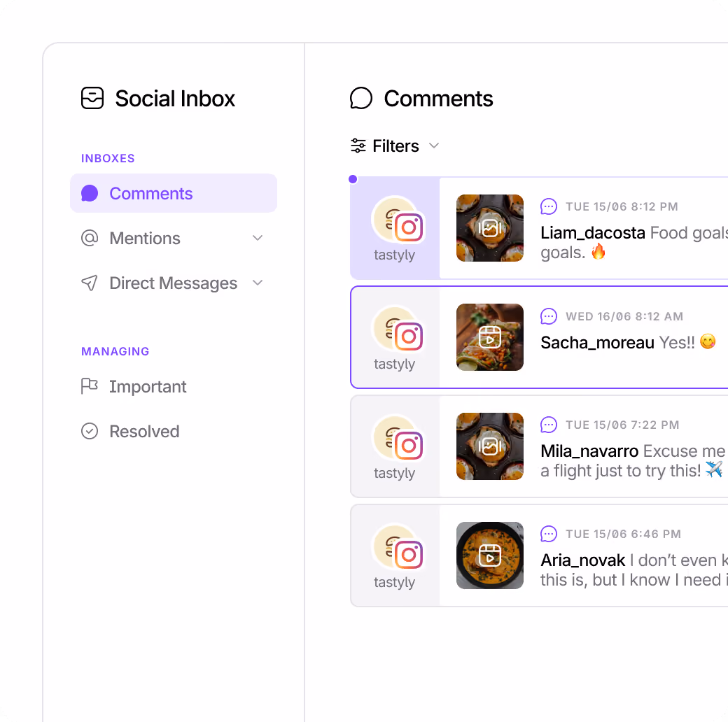Click the TUE 15/06 7:22 PM timestamp
The height and width of the screenshot is (722, 728).
tap(622, 425)
